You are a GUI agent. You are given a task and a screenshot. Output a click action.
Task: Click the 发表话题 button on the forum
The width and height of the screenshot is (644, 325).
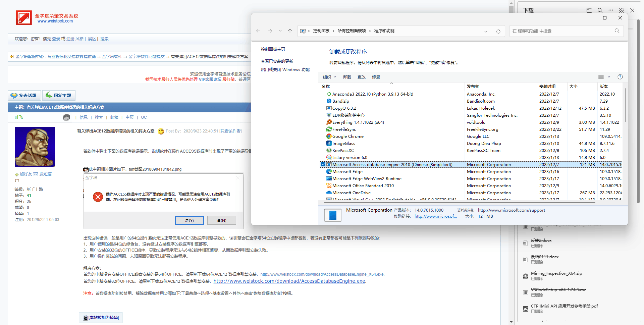coord(24,96)
